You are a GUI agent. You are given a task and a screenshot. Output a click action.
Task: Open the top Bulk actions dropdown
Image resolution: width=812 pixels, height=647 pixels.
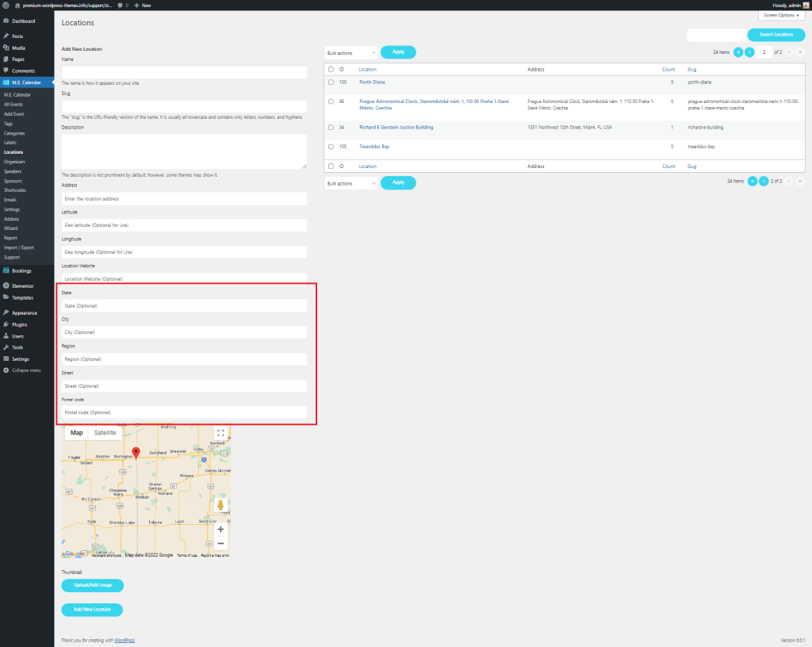pyautogui.click(x=351, y=52)
